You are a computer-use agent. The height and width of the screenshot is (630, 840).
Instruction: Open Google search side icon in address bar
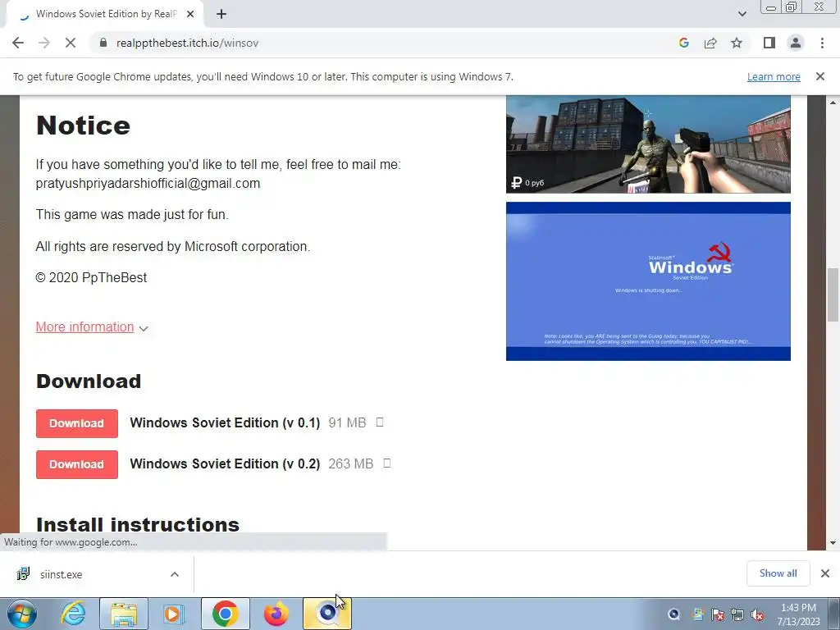point(683,43)
